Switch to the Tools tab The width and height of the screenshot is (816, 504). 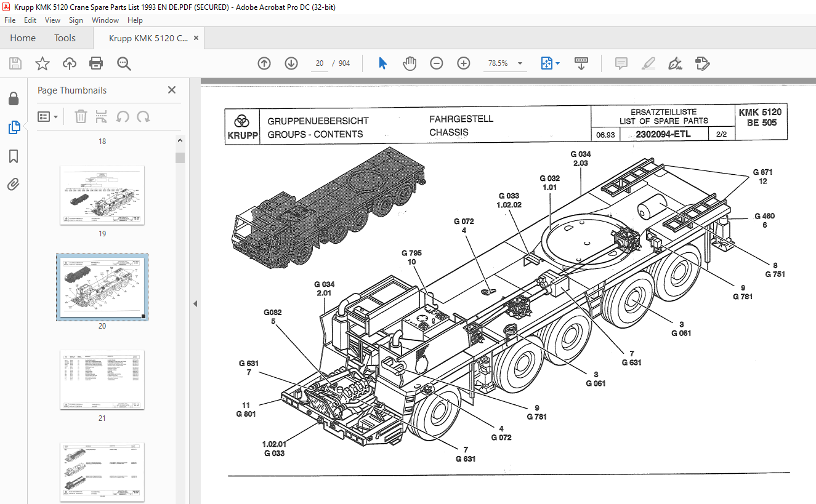tap(65, 38)
